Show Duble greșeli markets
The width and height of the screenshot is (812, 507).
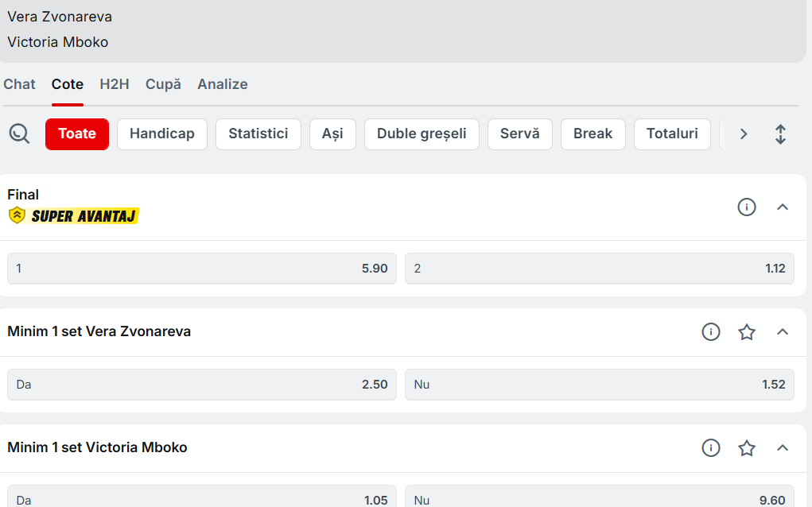422,134
